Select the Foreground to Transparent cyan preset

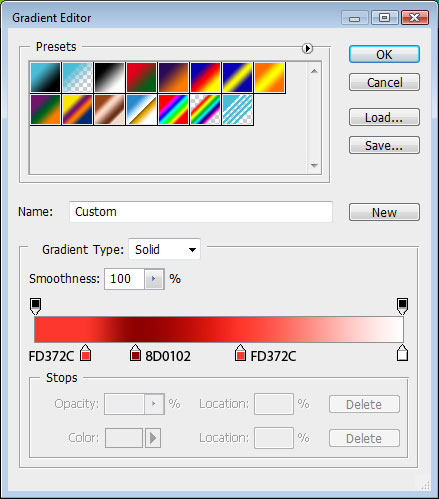[77, 77]
